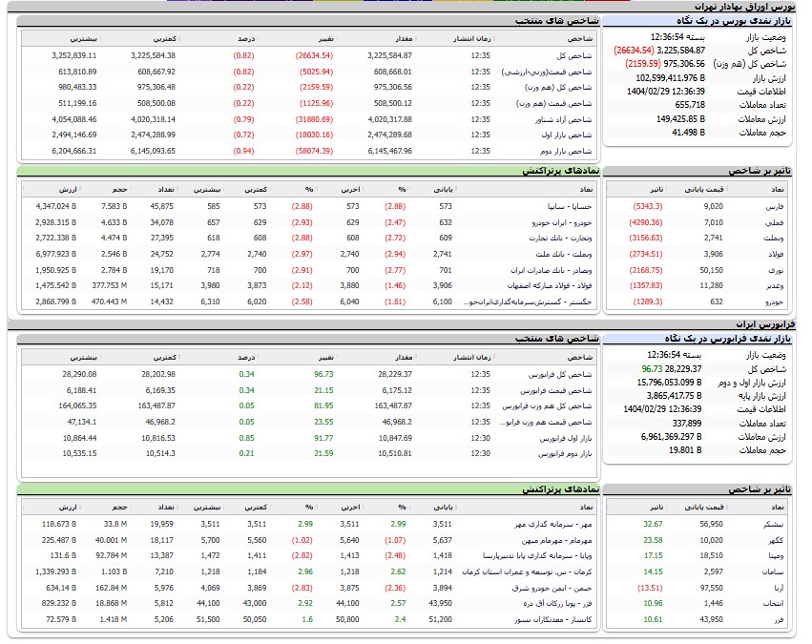Open the مهرمام - مهرمام میهن symbol
This screenshot has height=644, width=812.
click(556, 540)
